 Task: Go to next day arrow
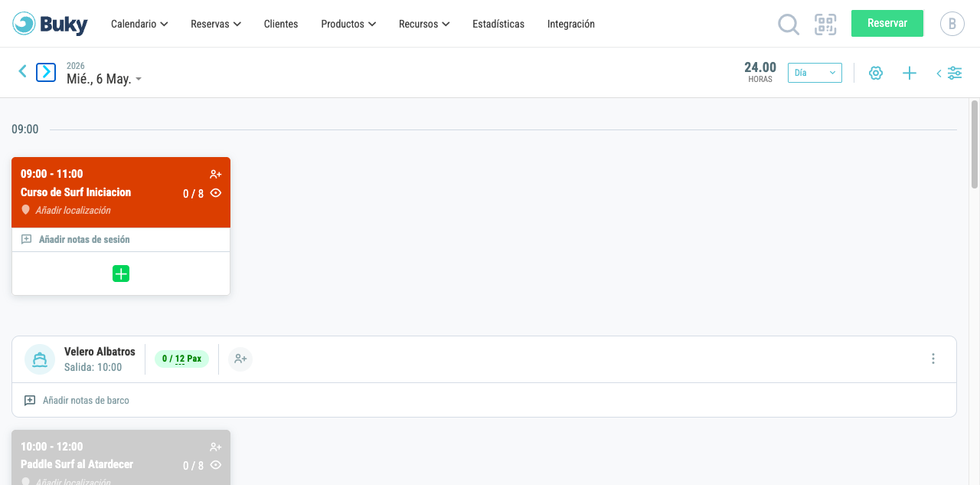[46, 72]
